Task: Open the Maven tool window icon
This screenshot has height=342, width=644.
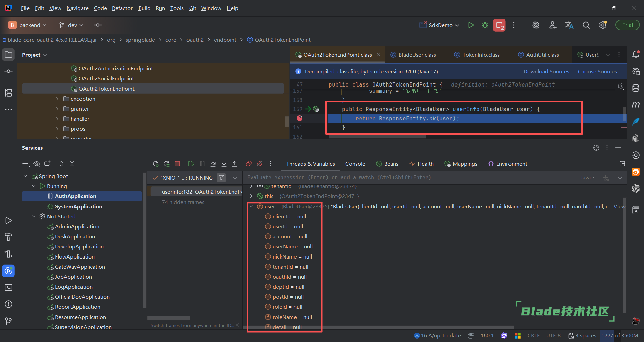Action: point(636,105)
